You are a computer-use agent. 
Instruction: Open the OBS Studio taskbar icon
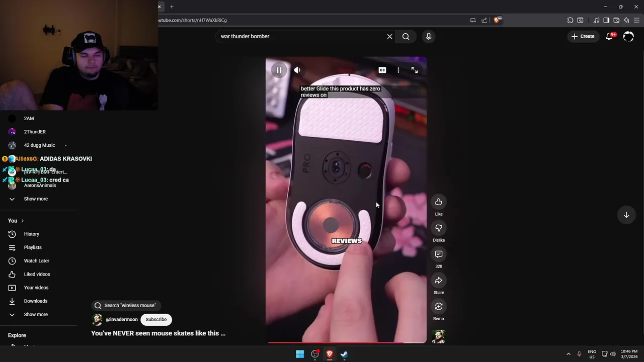(315, 354)
